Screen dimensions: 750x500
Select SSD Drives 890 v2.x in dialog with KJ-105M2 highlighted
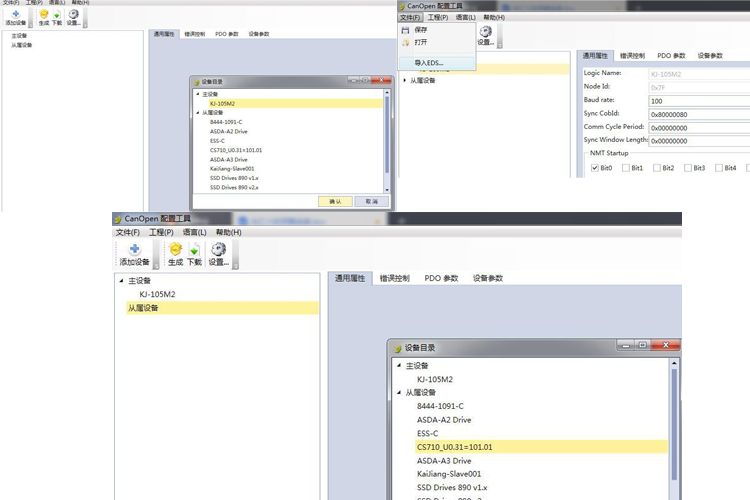pos(234,188)
